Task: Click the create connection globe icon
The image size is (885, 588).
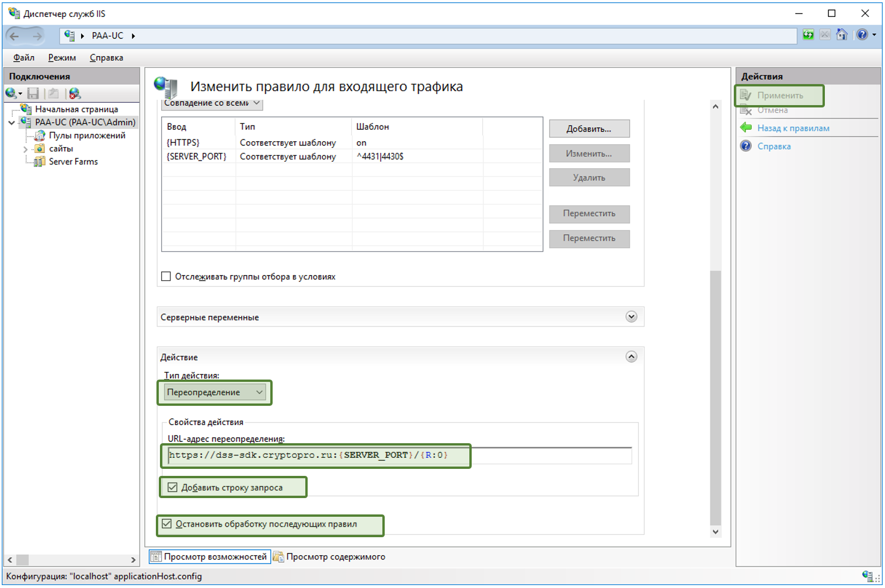Action: 11,93
